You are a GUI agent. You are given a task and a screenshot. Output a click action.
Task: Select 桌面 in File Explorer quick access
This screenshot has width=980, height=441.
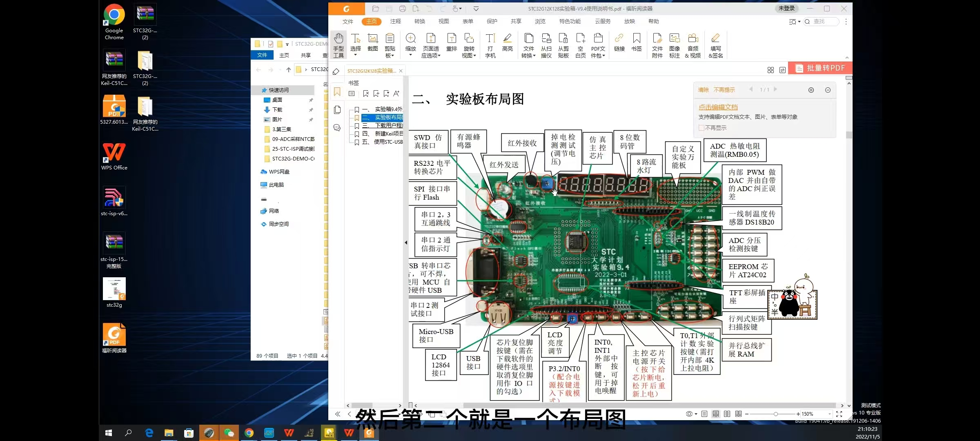pos(277,100)
